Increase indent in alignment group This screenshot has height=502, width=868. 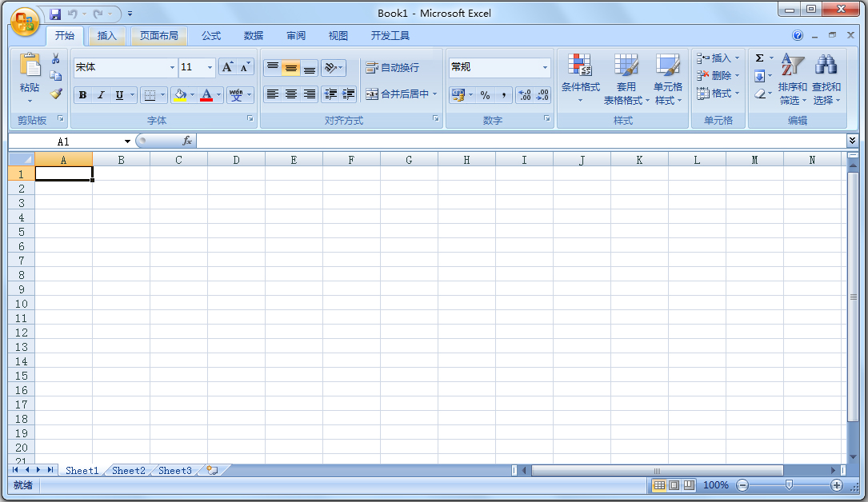[348, 94]
